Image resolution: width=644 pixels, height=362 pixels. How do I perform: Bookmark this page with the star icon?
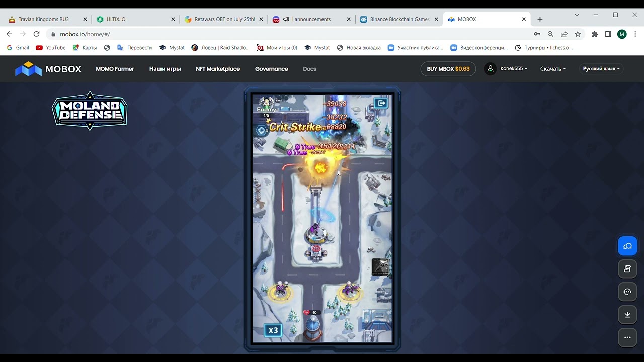(x=578, y=34)
